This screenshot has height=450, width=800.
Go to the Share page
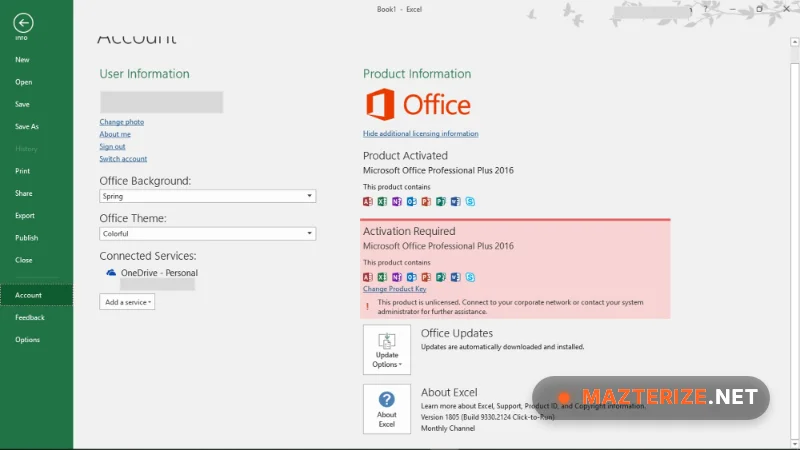click(x=23, y=193)
